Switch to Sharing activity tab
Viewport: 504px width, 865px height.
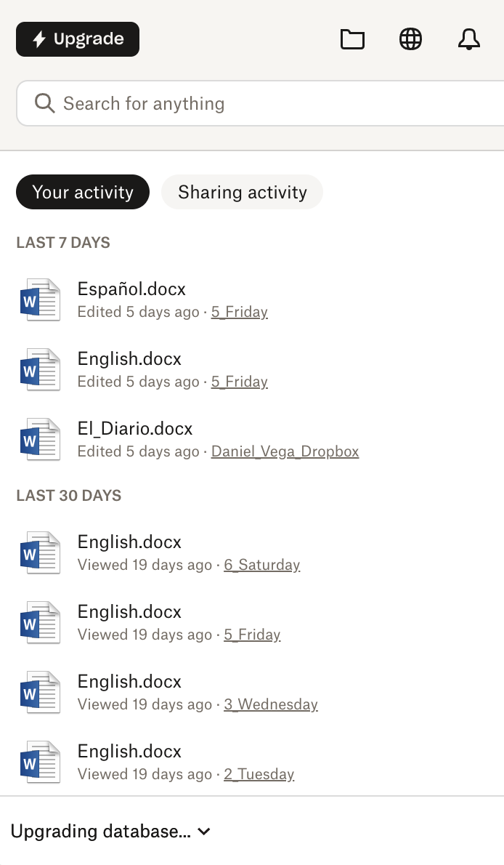coord(242,192)
